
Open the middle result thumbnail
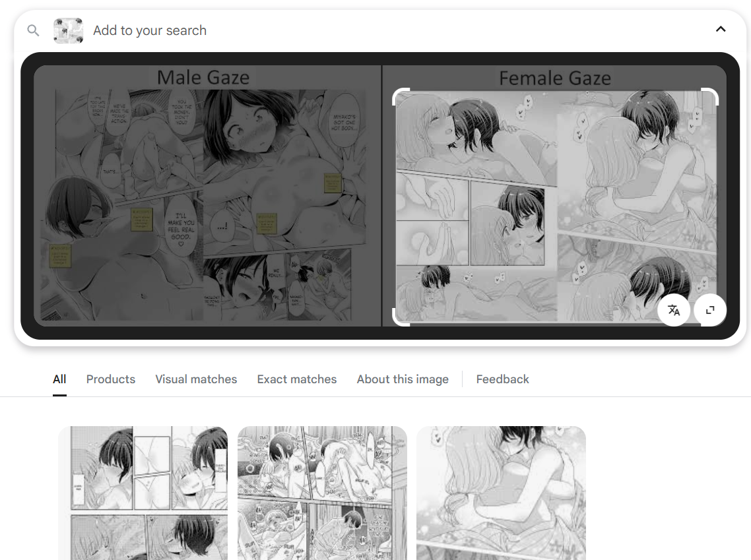322,493
